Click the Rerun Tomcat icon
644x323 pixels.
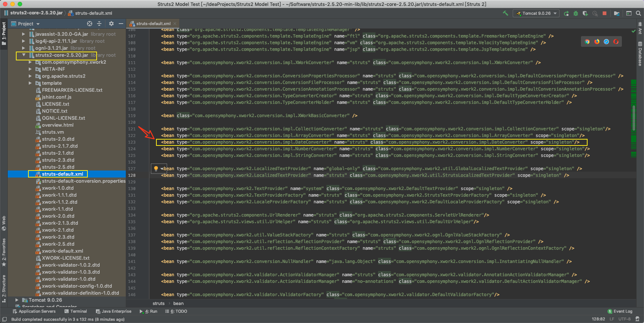click(x=566, y=13)
